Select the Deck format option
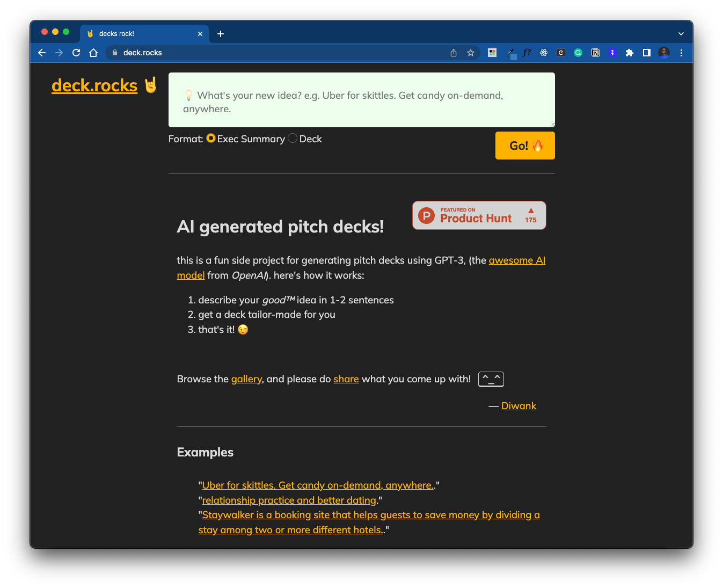 tap(293, 139)
